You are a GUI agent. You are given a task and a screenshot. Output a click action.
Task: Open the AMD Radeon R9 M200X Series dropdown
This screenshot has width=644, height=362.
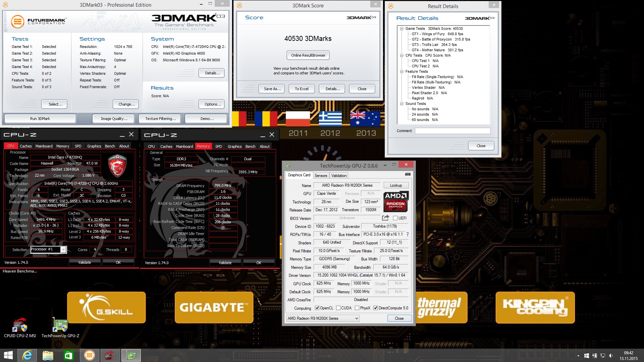pos(323,318)
